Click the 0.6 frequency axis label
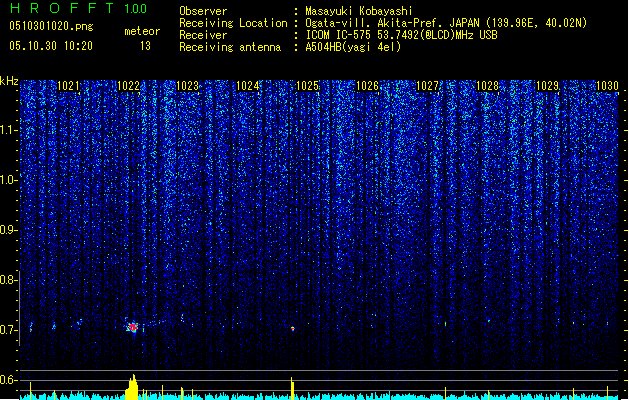The width and height of the screenshot is (629, 400). 9,380
